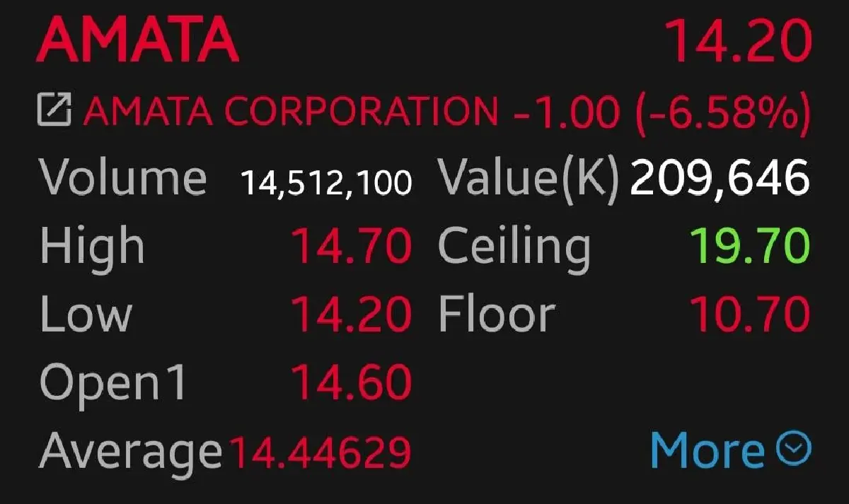Tap the Volume figure 14,512,100
The height and width of the screenshot is (504, 849).
325,178
